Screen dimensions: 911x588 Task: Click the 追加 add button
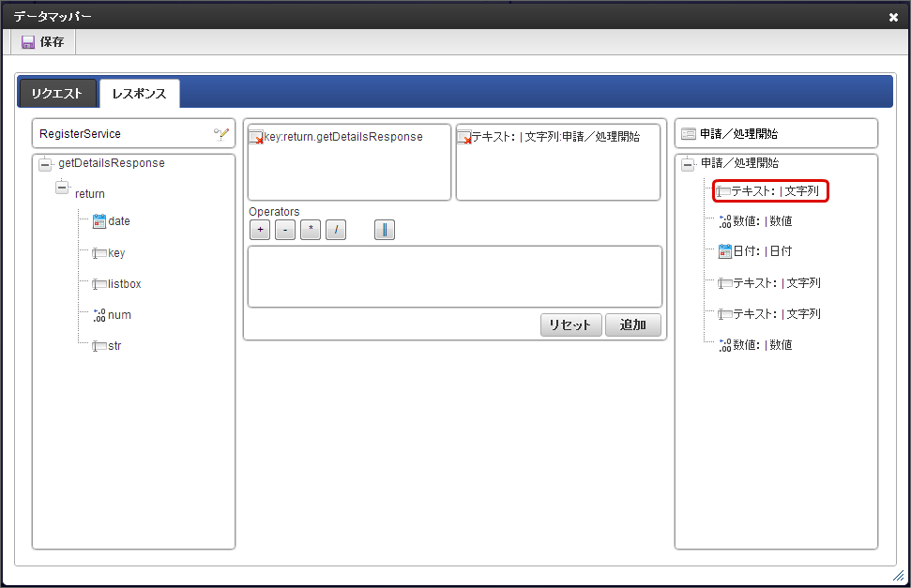click(633, 324)
